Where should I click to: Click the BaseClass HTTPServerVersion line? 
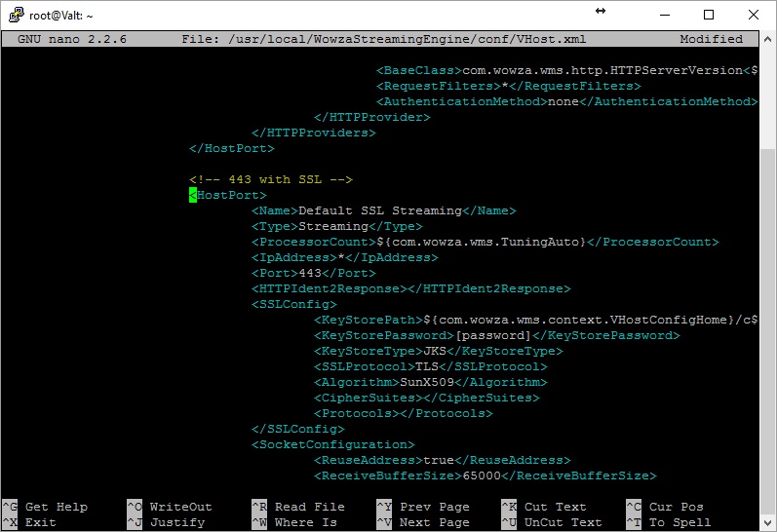pos(566,70)
